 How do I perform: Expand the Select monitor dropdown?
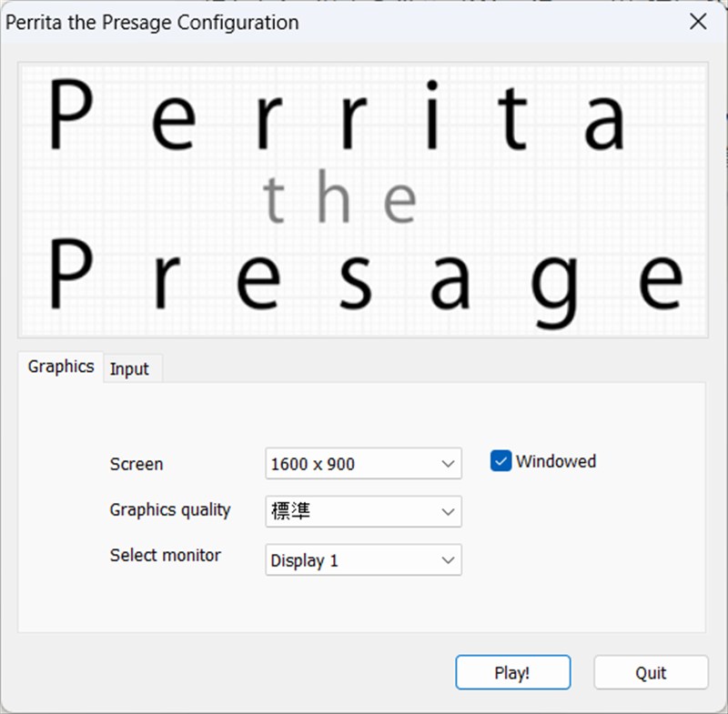[362, 560]
